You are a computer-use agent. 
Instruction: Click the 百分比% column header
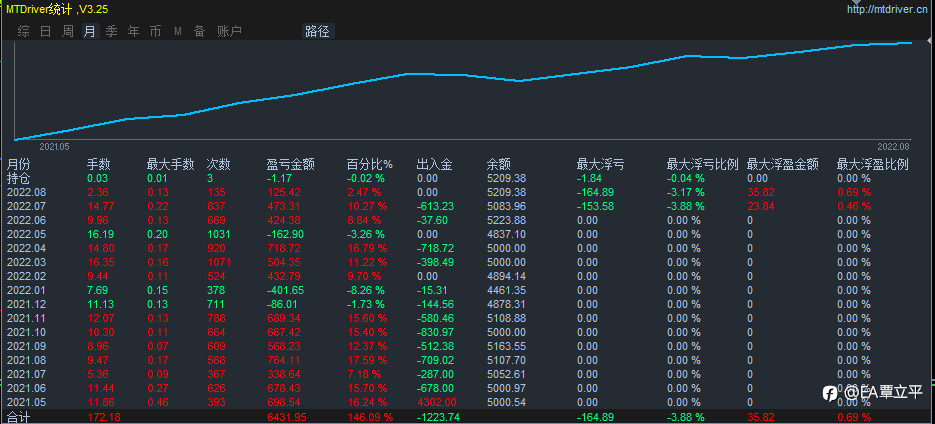(370, 164)
